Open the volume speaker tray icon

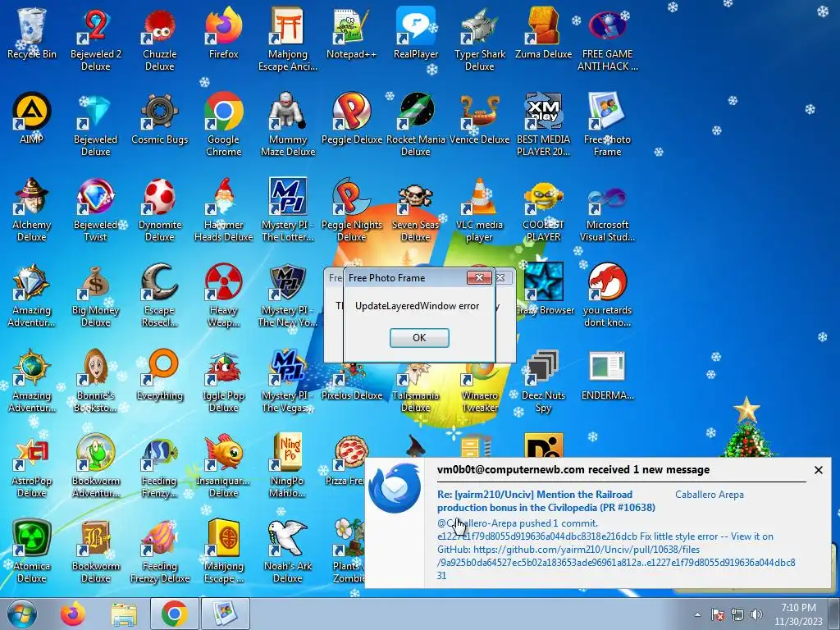(756, 614)
